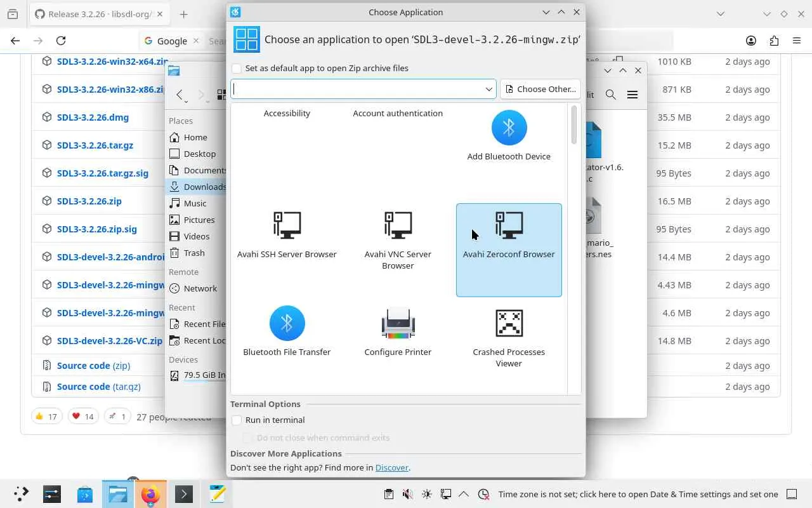
Task: Launch Discover store from the taskbar
Action: point(85,494)
